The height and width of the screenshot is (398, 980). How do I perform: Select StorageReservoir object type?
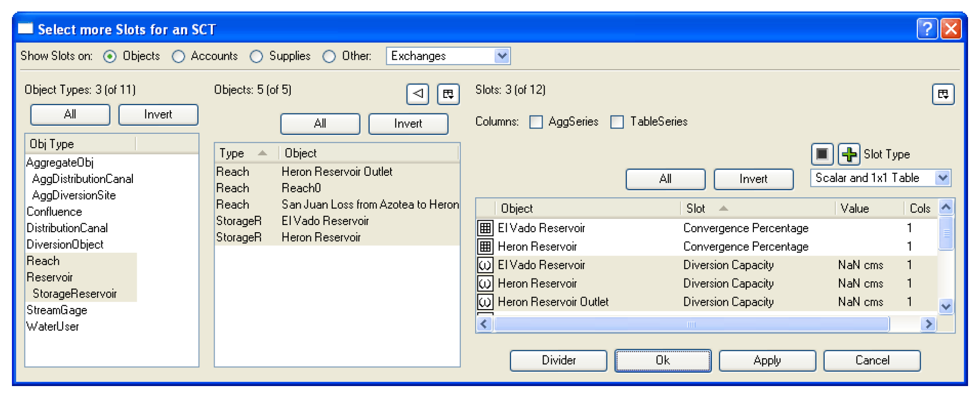75,294
